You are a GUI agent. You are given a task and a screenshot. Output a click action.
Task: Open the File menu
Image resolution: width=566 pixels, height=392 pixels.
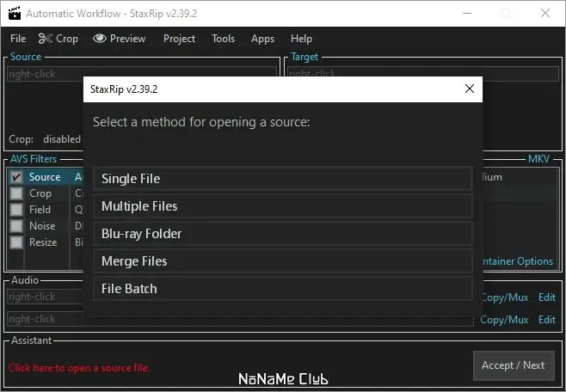[18, 39]
